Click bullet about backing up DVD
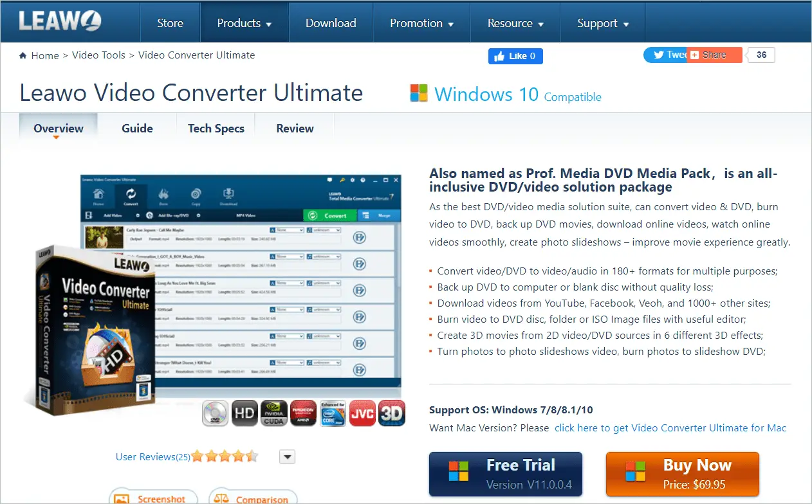Image resolution: width=812 pixels, height=504 pixels. pyautogui.click(x=575, y=287)
